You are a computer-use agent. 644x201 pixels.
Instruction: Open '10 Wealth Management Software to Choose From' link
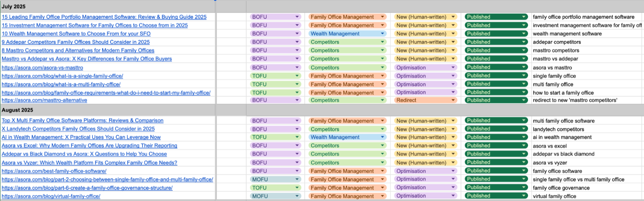pyautogui.click(x=76, y=34)
